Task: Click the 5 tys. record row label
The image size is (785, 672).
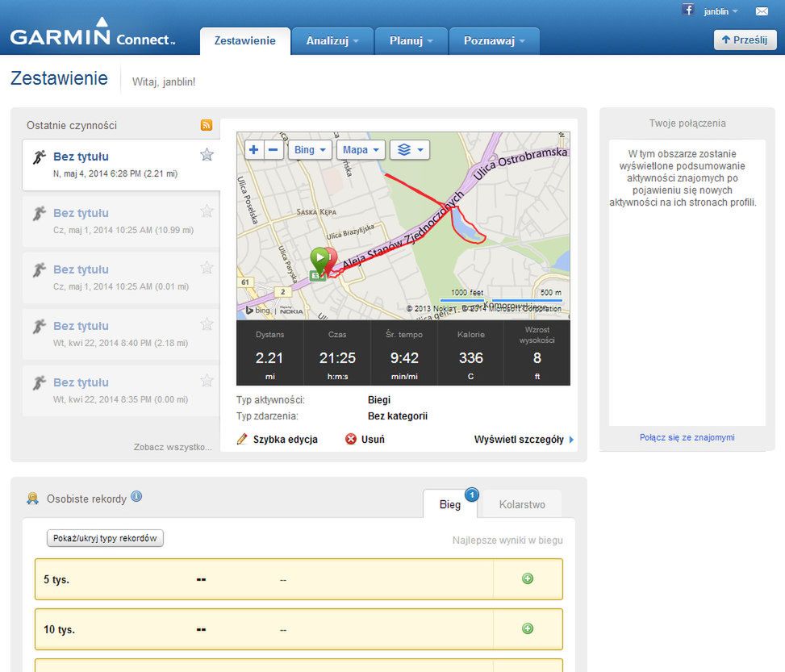Action: pyautogui.click(x=56, y=580)
